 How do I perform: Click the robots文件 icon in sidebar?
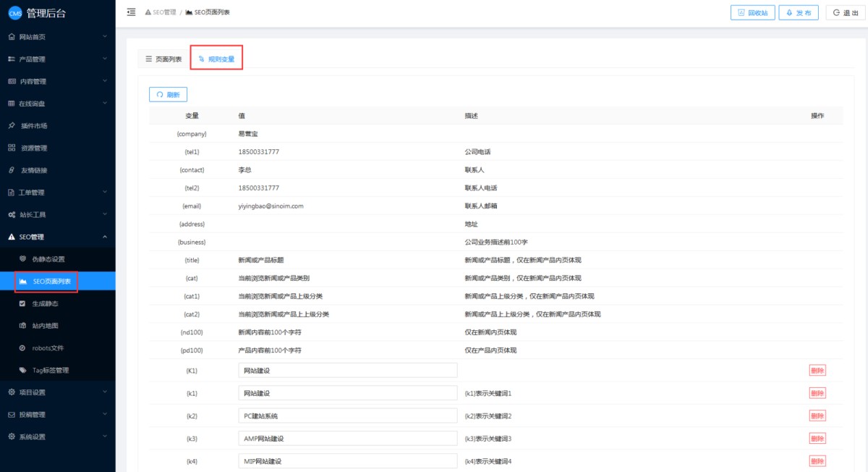click(22, 348)
